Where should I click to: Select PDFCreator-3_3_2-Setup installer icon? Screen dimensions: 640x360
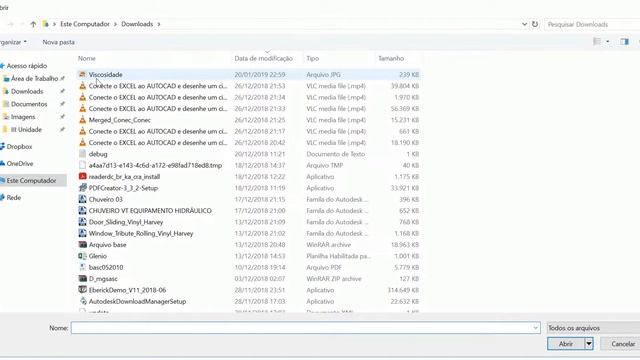tap(82, 188)
